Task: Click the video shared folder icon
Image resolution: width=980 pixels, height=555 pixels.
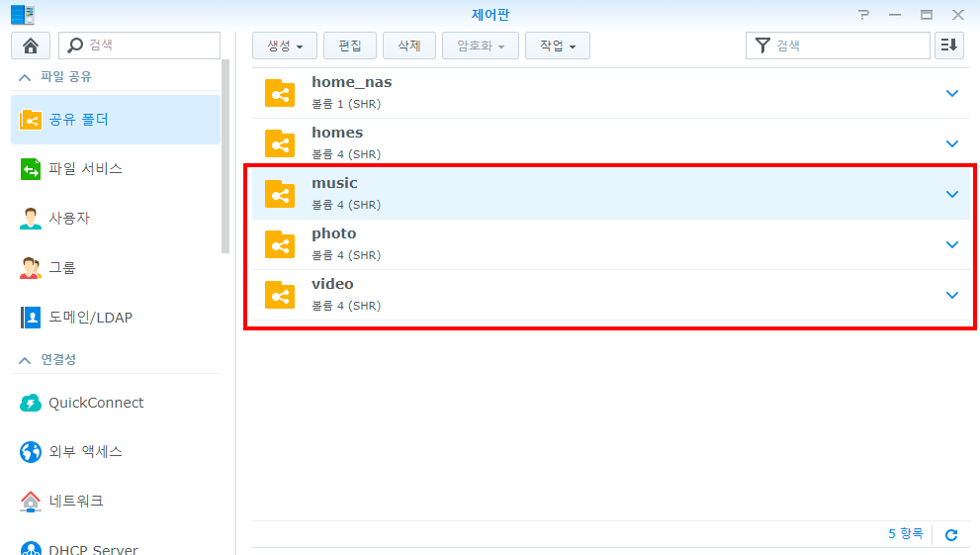Action: 280,295
